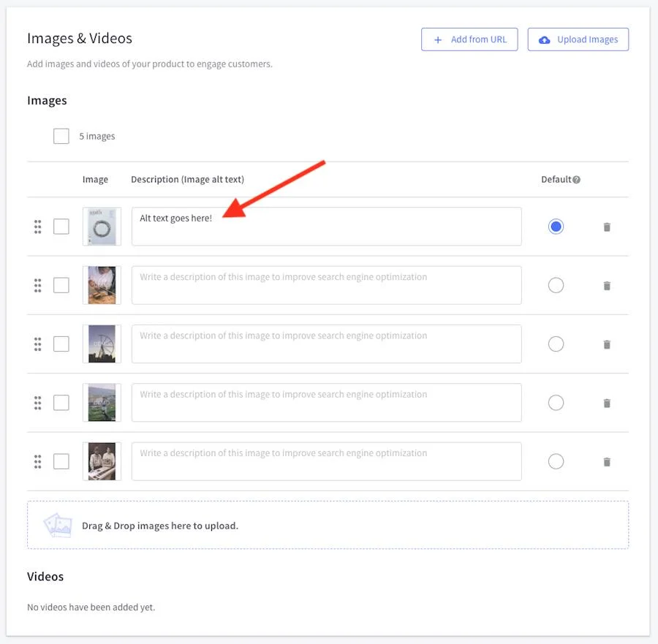Select the default radio for the first image

click(556, 227)
